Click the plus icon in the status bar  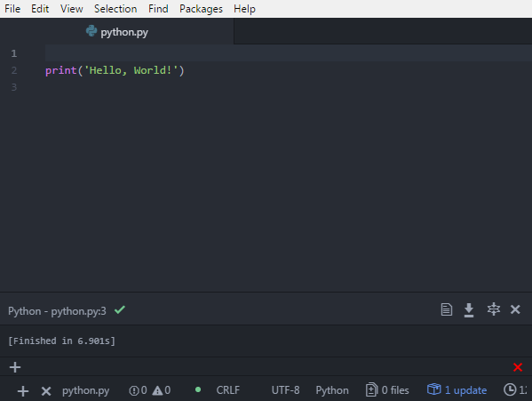(23, 391)
